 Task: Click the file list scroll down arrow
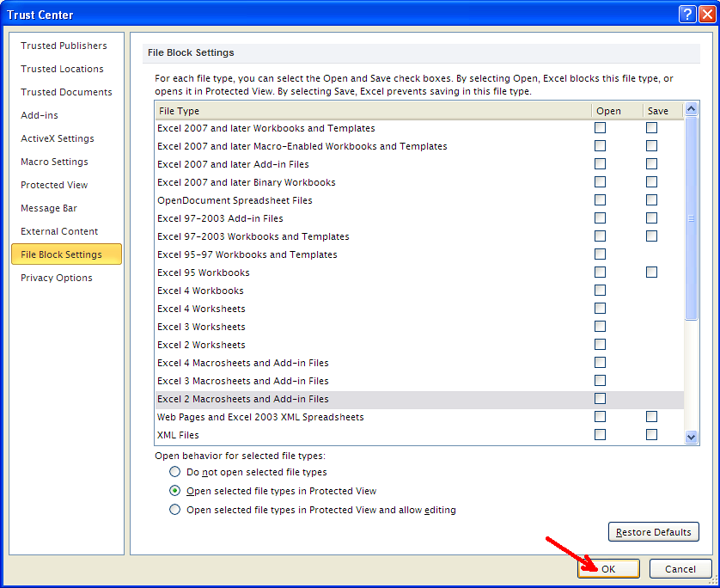(x=691, y=437)
